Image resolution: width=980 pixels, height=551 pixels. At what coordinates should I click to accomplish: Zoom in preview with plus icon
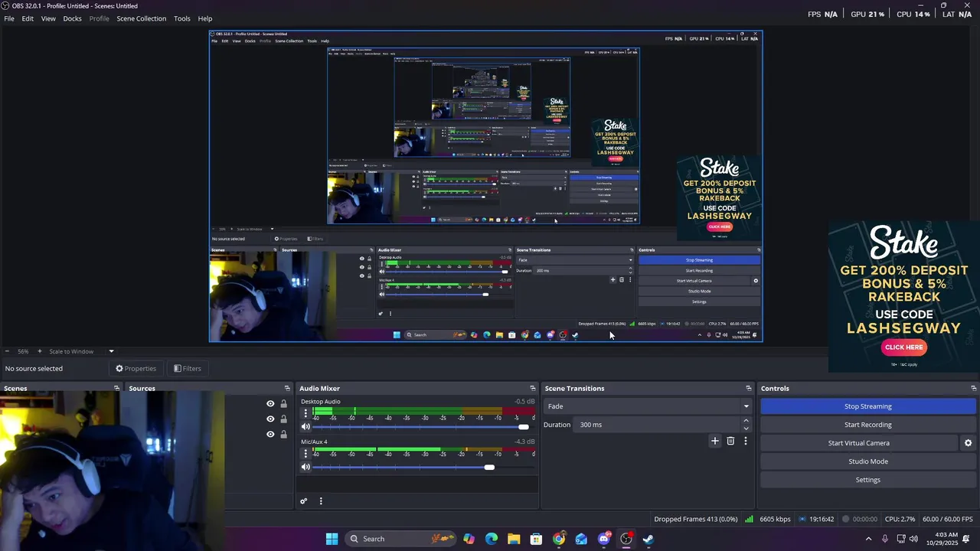40,351
